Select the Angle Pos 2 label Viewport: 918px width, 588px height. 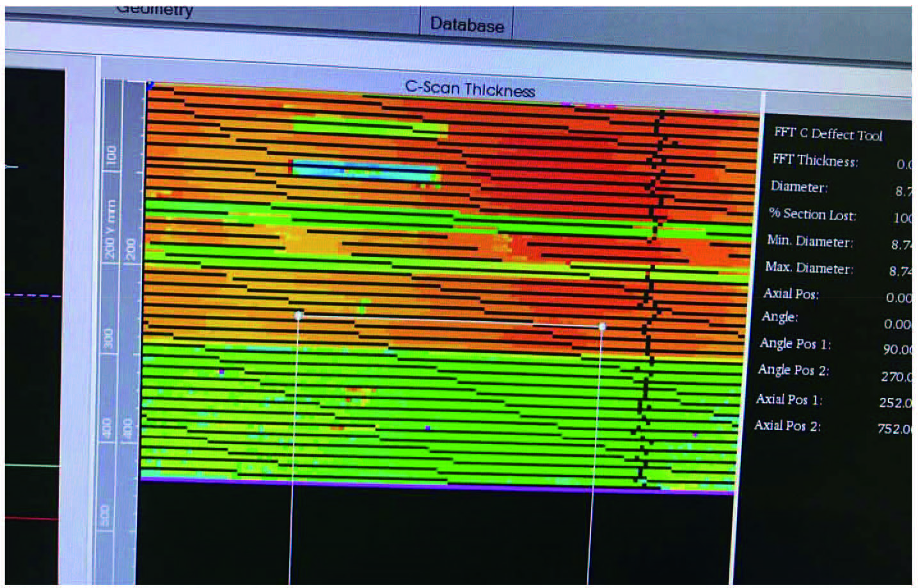click(x=794, y=370)
